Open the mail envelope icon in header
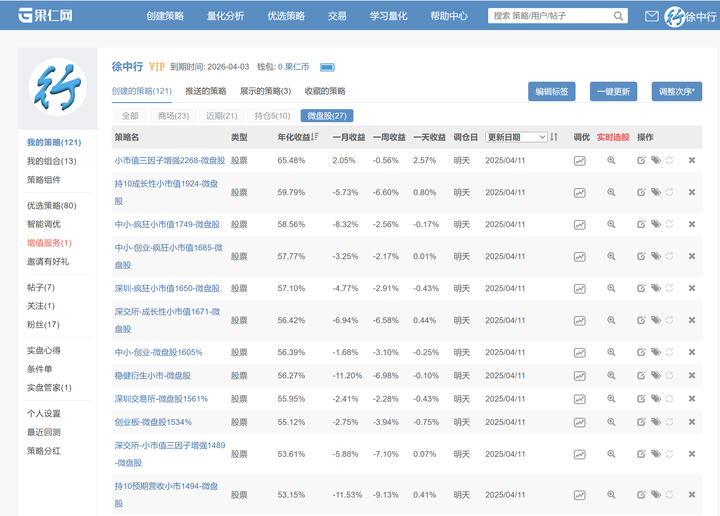The width and height of the screenshot is (720, 516). [651, 17]
